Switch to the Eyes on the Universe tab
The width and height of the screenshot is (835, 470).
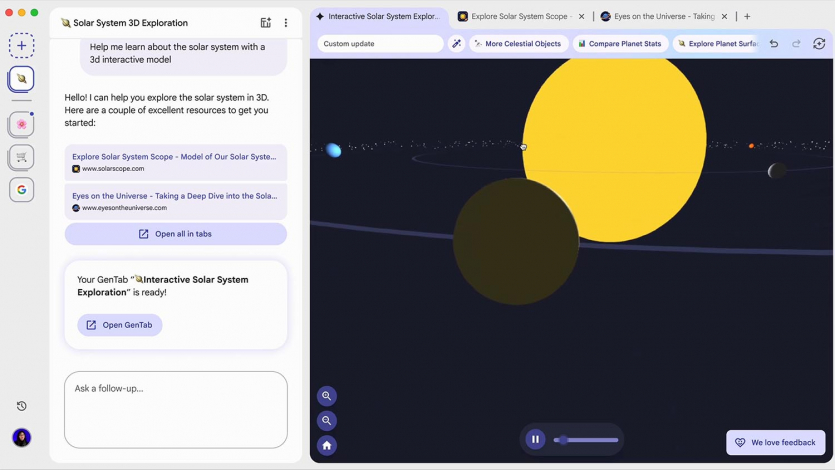point(658,17)
